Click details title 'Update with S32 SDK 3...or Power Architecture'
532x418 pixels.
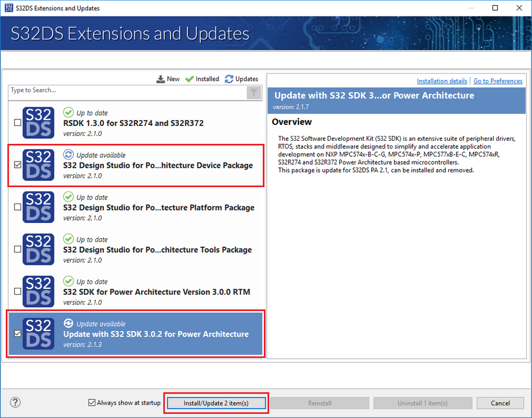pos(374,95)
